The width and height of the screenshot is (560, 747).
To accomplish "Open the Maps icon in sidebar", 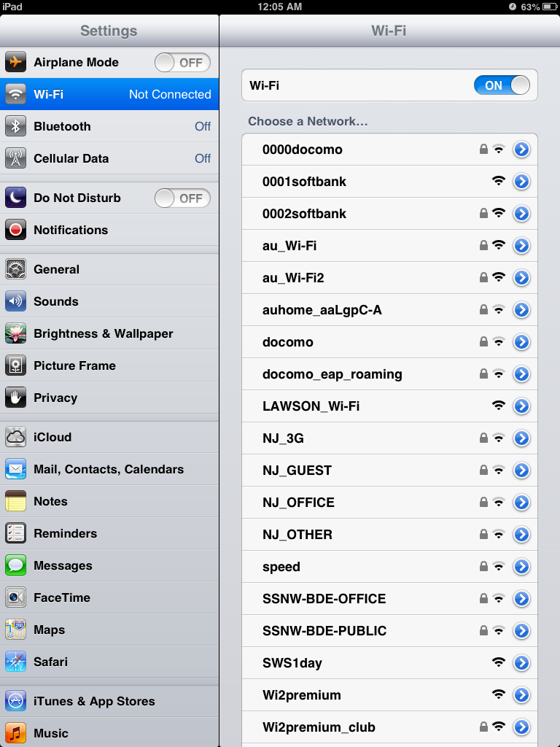I will click(x=16, y=630).
